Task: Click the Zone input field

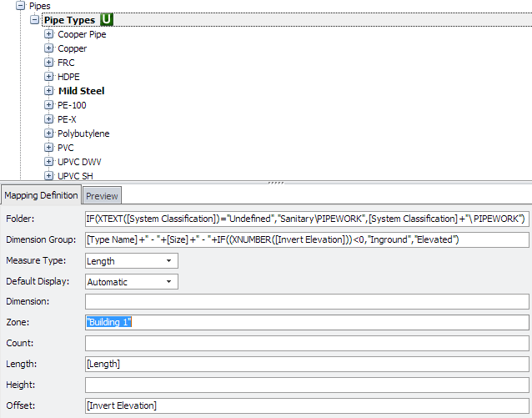Action: pos(307,322)
